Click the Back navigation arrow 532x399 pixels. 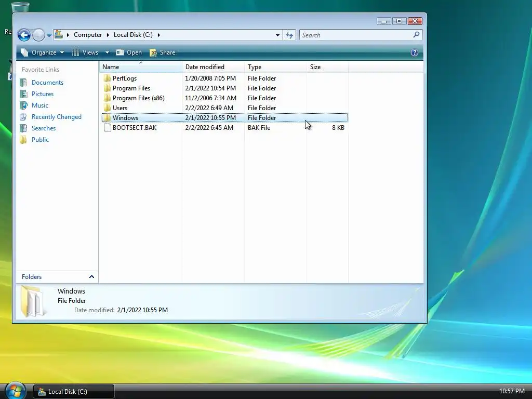click(x=24, y=35)
